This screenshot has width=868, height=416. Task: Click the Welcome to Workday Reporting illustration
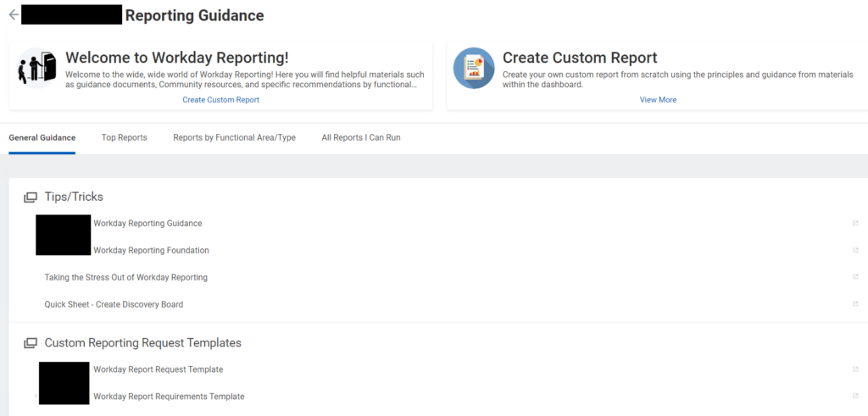37,68
